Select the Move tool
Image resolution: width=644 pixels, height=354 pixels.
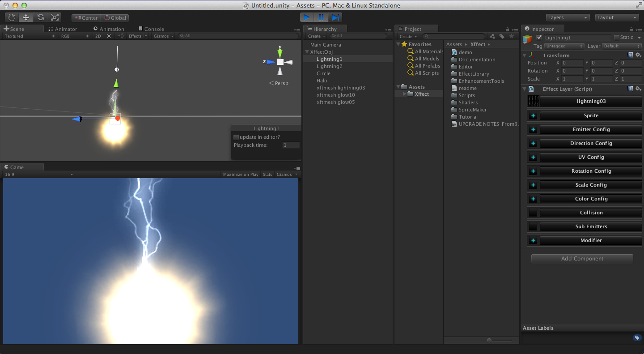coord(26,17)
